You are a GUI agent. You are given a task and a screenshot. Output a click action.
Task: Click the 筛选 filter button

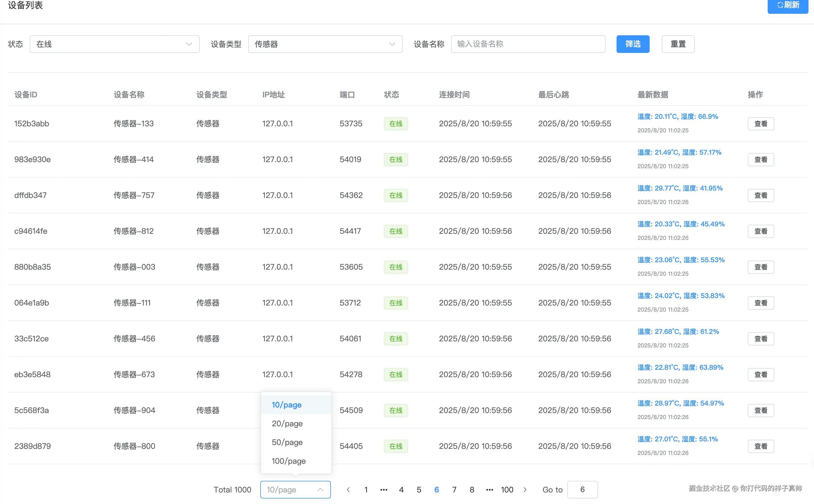click(x=632, y=44)
